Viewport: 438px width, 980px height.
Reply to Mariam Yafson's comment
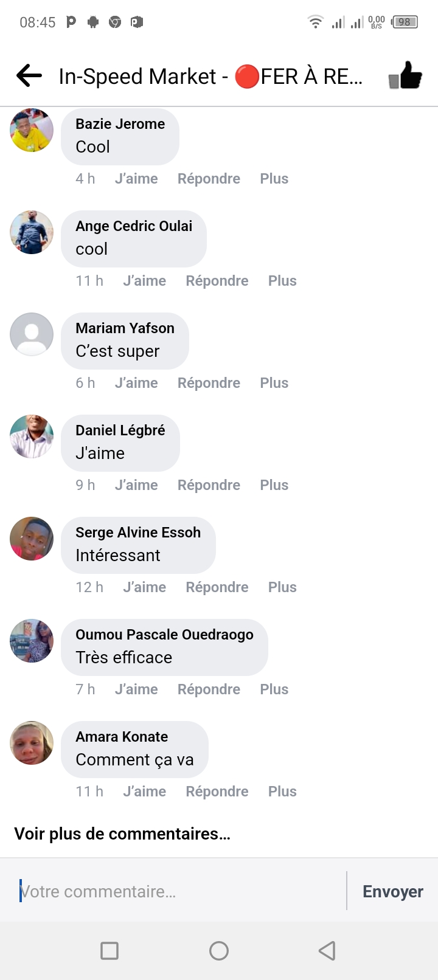click(209, 383)
